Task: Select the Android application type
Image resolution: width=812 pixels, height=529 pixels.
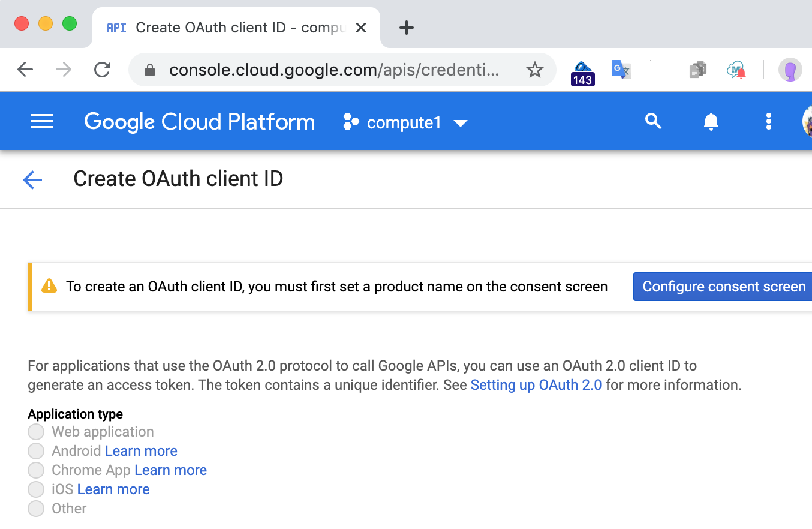Action: coord(36,451)
